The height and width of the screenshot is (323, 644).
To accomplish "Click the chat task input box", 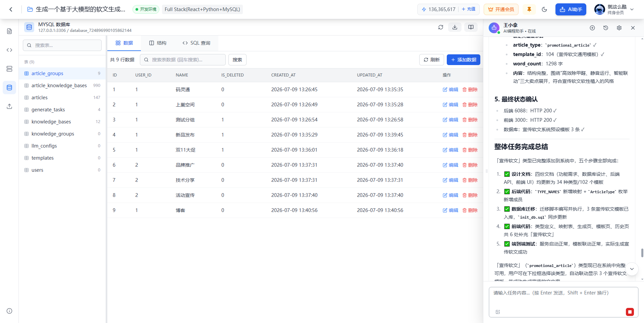I will 563,302.
